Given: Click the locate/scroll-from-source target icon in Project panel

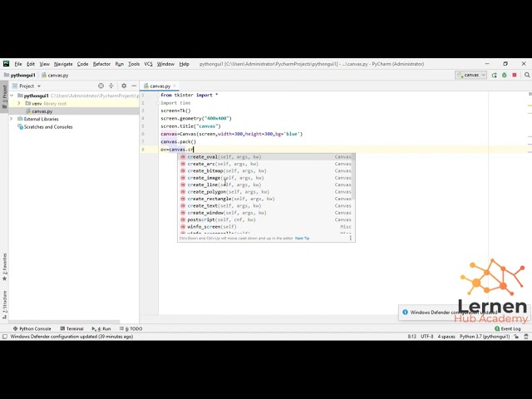Looking at the screenshot, I should click(x=101, y=86).
